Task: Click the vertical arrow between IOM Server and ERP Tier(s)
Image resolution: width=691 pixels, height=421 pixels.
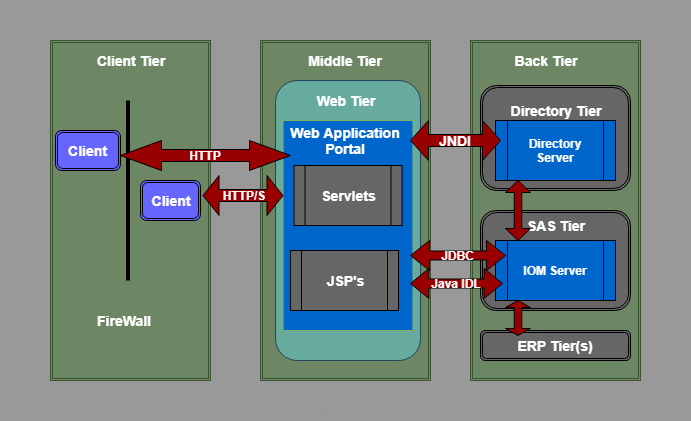Action: [x=518, y=318]
